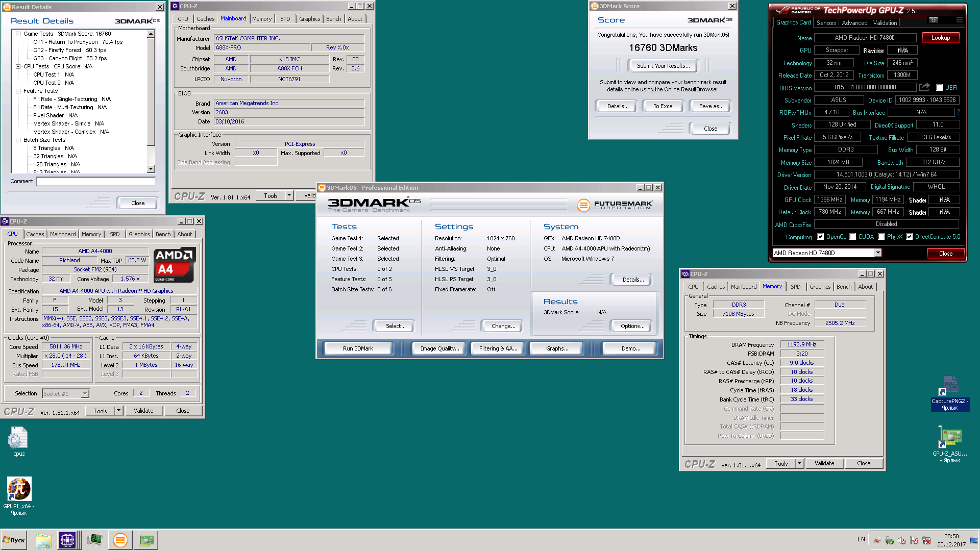This screenshot has height=551, width=980.
Task: Click the Filtering & AA... button
Action: (498, 348)
